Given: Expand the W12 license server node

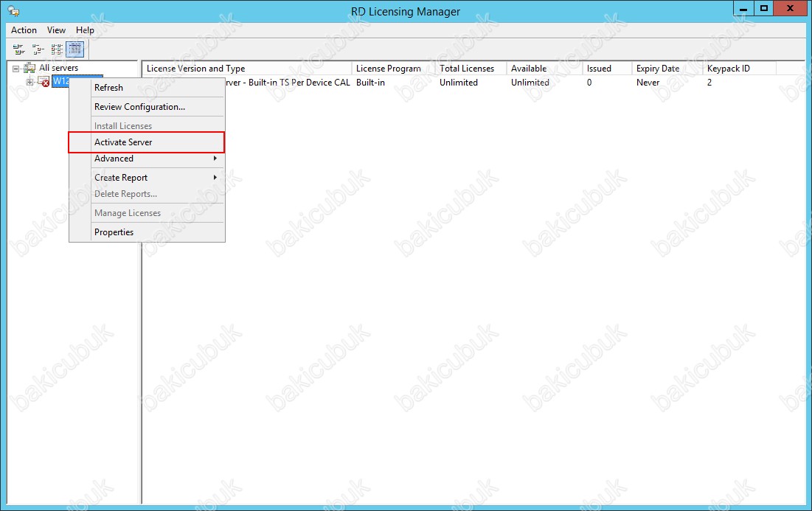Looking at the screenshot, I should [x=30, y=82].
